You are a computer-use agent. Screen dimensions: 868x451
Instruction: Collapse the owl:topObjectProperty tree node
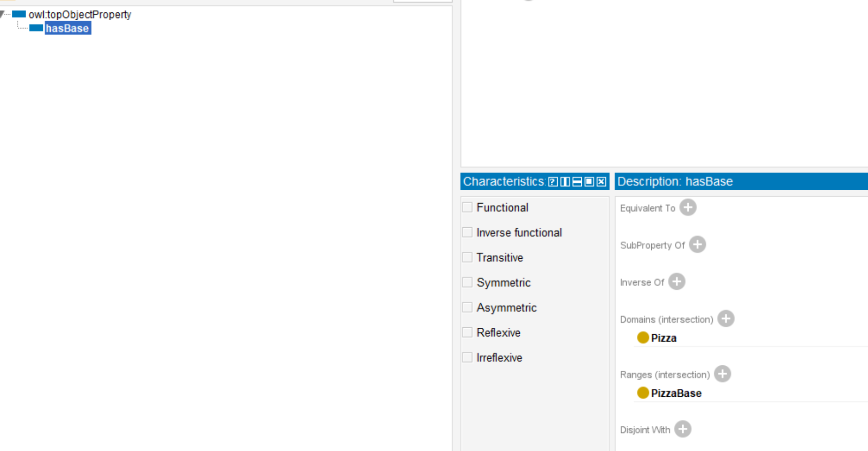point(2,14)
